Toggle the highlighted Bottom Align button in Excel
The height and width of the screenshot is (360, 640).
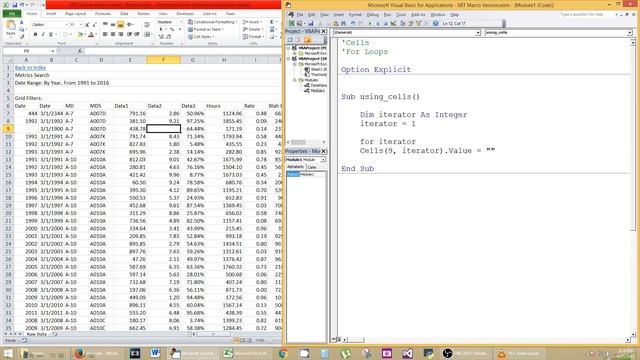coord(120,24)
